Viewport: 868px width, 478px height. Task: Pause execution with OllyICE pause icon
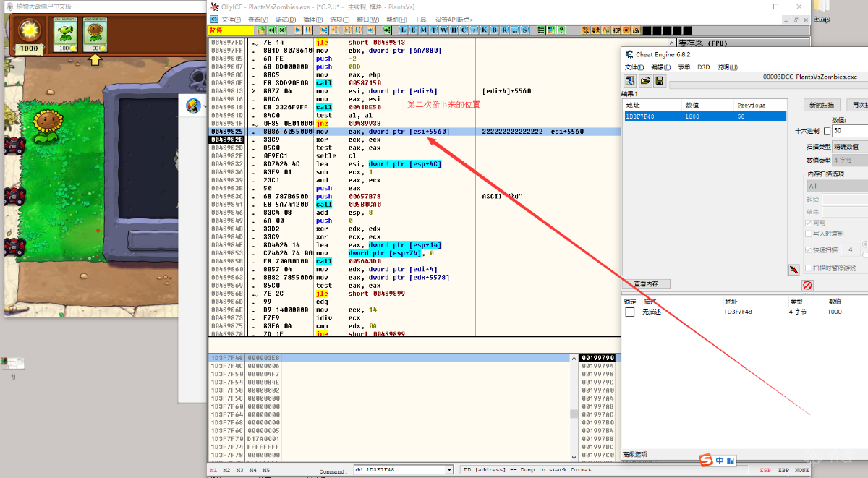pos(308,30)
